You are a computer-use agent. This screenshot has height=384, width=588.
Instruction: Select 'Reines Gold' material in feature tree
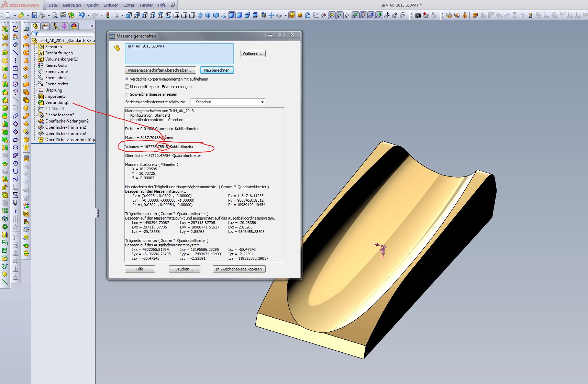(56, 65)
